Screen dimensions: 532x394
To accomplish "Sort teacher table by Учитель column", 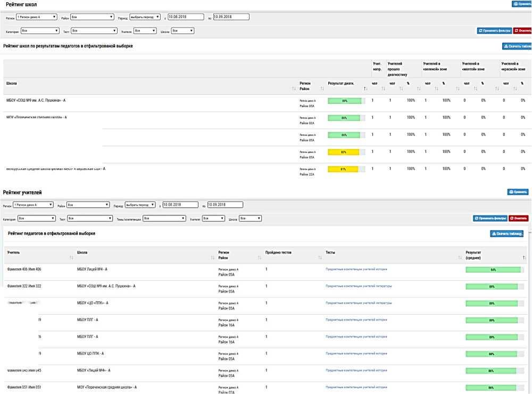I will [71, 258].
